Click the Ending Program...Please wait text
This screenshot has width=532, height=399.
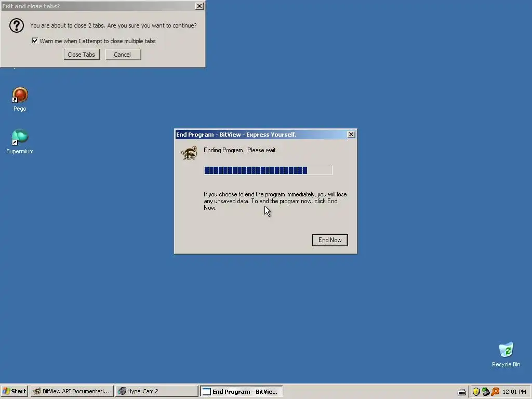click(x=240, y=150)
